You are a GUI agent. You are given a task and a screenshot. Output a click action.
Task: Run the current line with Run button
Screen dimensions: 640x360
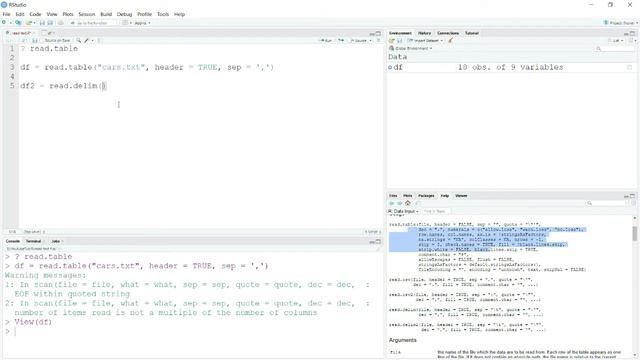[326, 40]
